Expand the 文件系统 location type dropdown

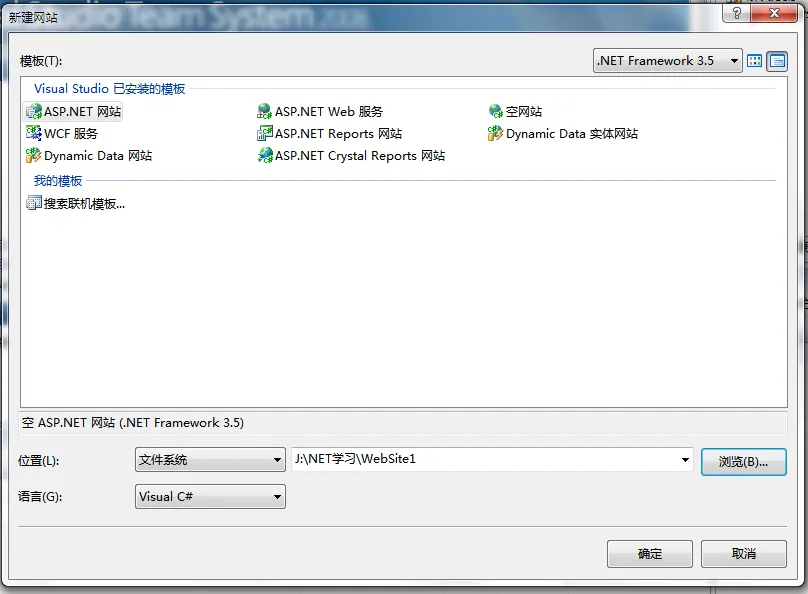click(210, 460)
